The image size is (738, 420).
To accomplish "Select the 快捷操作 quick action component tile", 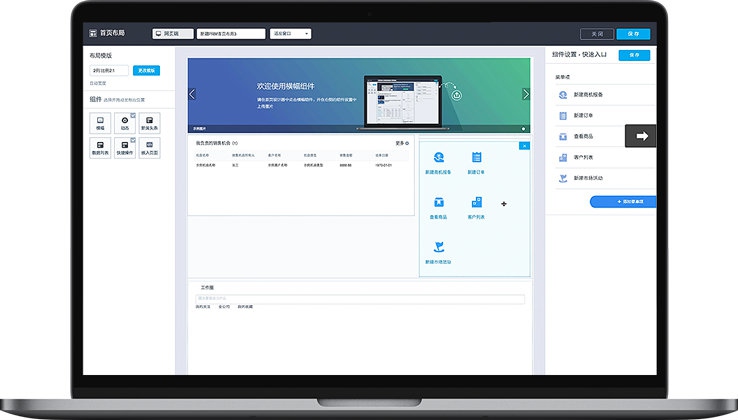I will tap(125, 148).
